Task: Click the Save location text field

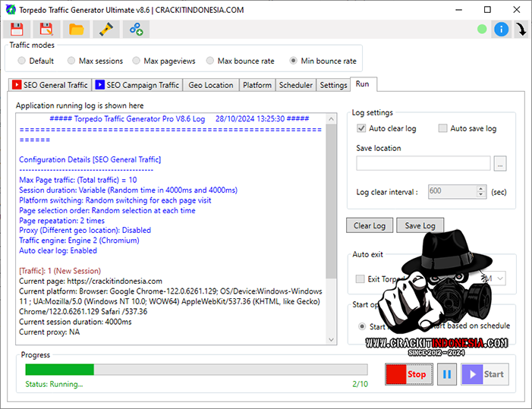Action: (423, 163)
